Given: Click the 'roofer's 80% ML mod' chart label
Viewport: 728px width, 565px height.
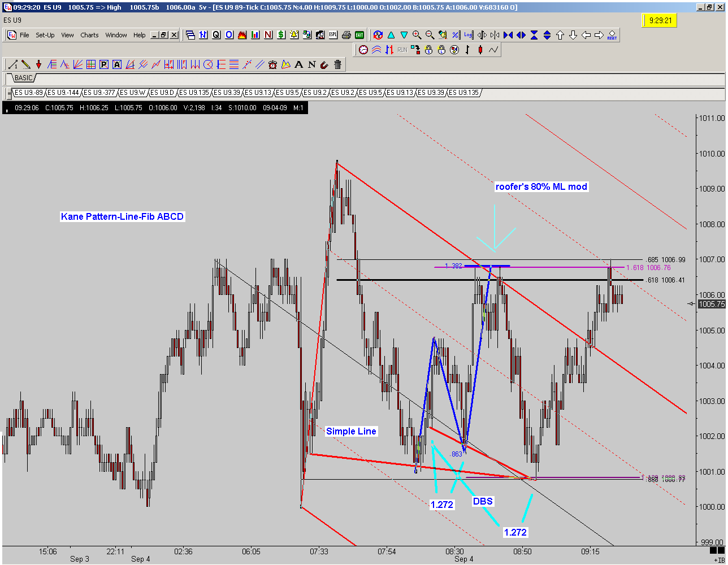Looking at the screenshot, I should point(541,187).
